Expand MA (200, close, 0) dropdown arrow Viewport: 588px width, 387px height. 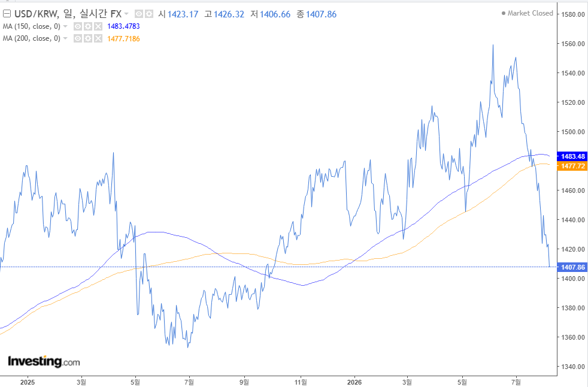[x=65, y=38]
